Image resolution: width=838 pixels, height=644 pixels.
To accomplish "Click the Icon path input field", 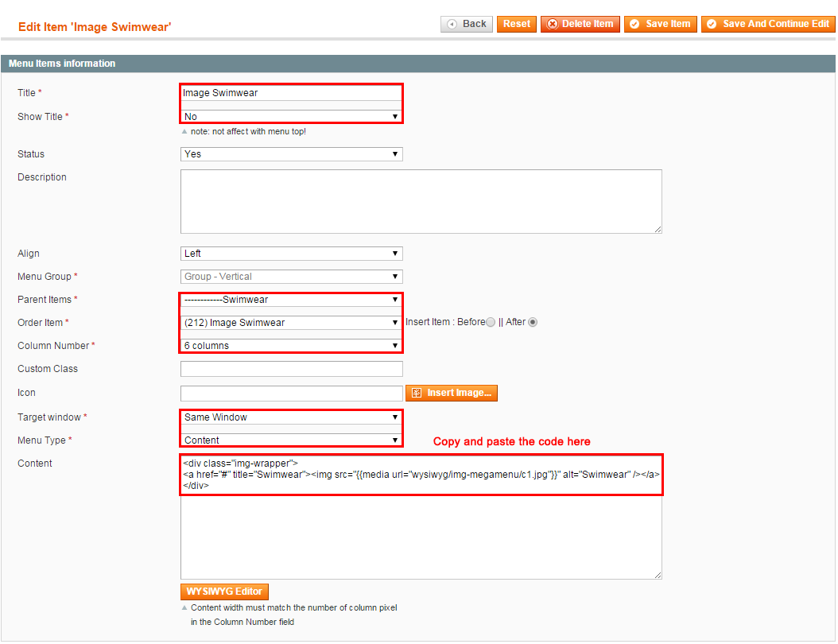I will point(291,394).
